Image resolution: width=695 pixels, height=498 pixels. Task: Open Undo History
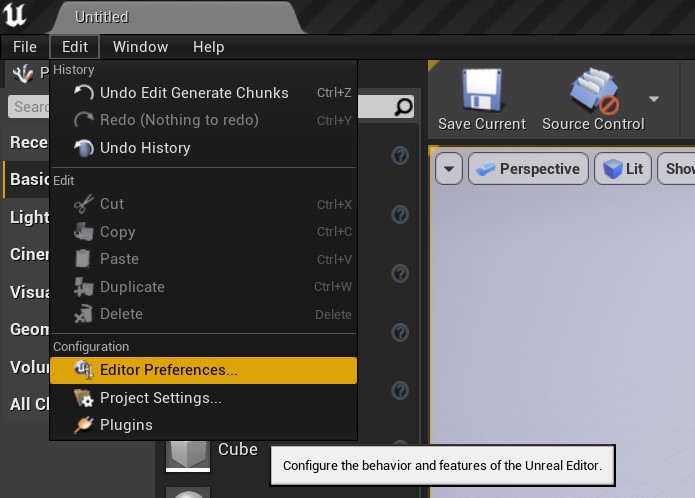pyautogui.click(x=203, y=148)
